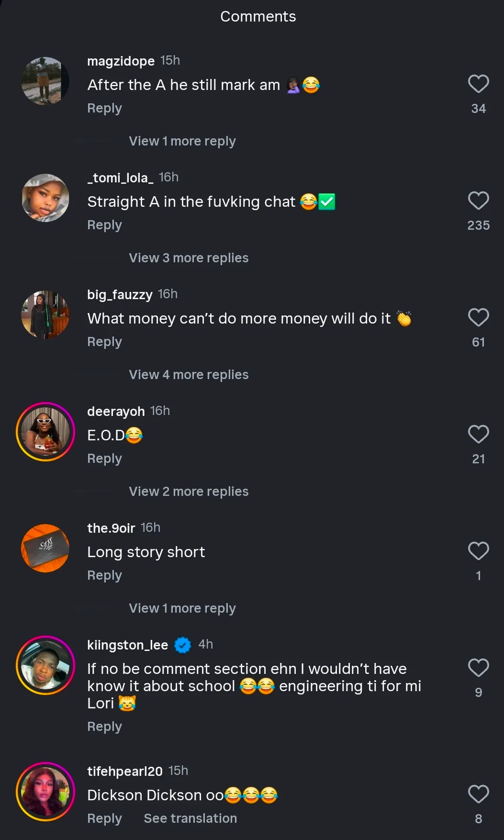The image size is (504, 840).
Task: Show 4 more replies under big_fauzzy
Action: point(189,375)
